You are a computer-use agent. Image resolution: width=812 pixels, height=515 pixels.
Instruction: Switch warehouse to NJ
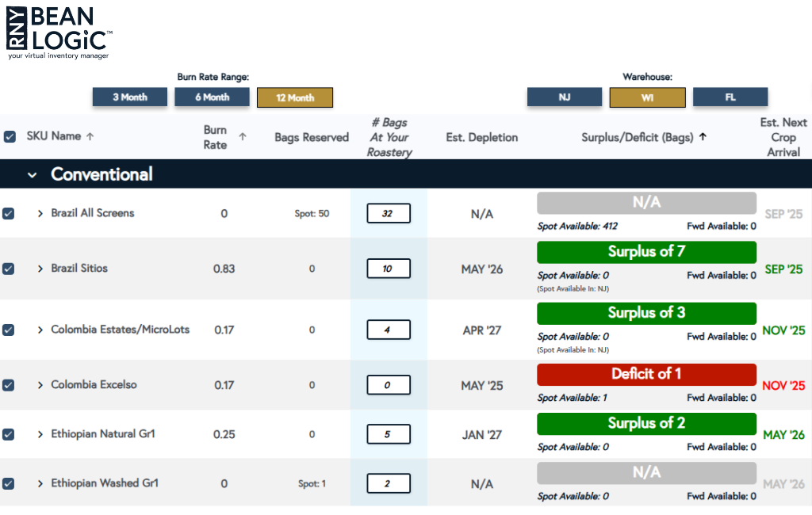[565, 97]
